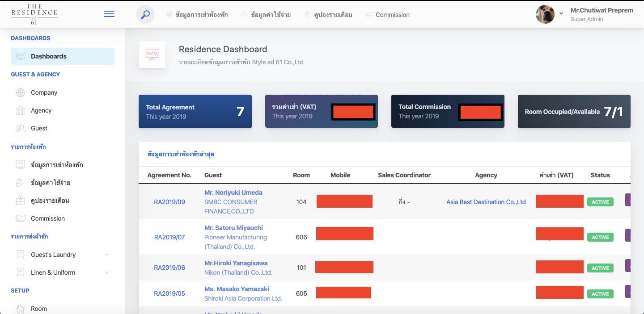Click the icon beside sidebar ข้อมูลค่าใช้จ่าย
The height and width of the screenshot is (314, 644).
click(21, 182)
